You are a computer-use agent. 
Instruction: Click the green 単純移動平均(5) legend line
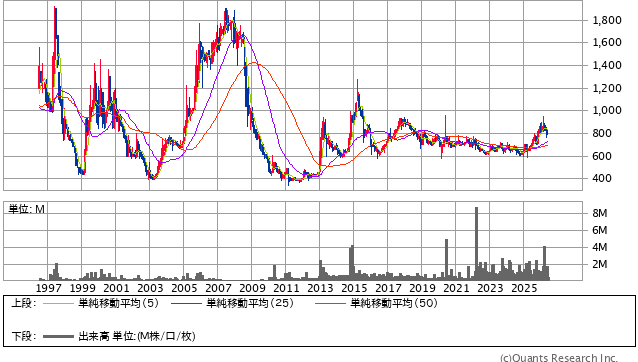[x=59, y=303]
